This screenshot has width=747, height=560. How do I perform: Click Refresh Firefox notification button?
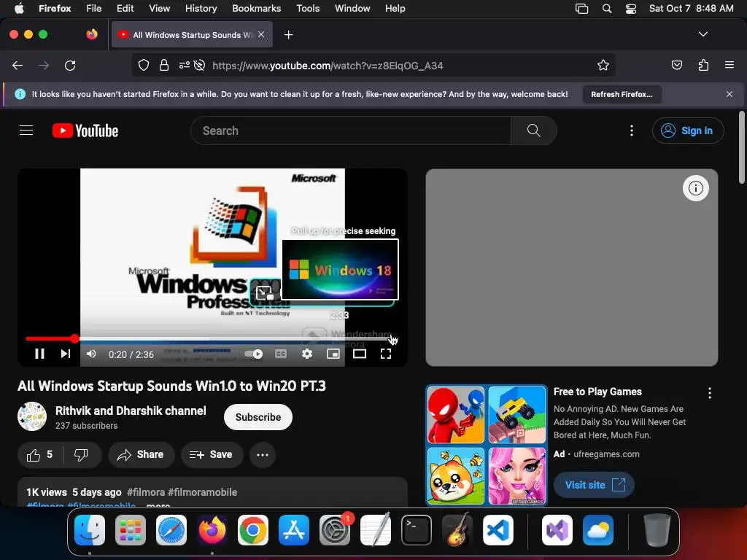pos(622,94)
